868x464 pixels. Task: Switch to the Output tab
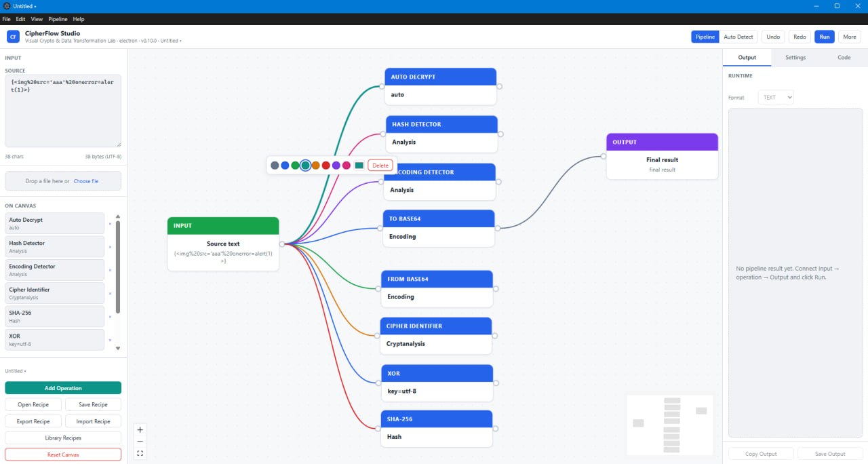coord(747,58)
